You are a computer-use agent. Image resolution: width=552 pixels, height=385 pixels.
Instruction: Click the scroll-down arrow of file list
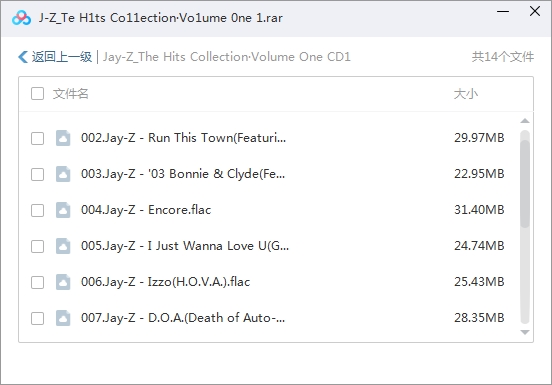525,332
